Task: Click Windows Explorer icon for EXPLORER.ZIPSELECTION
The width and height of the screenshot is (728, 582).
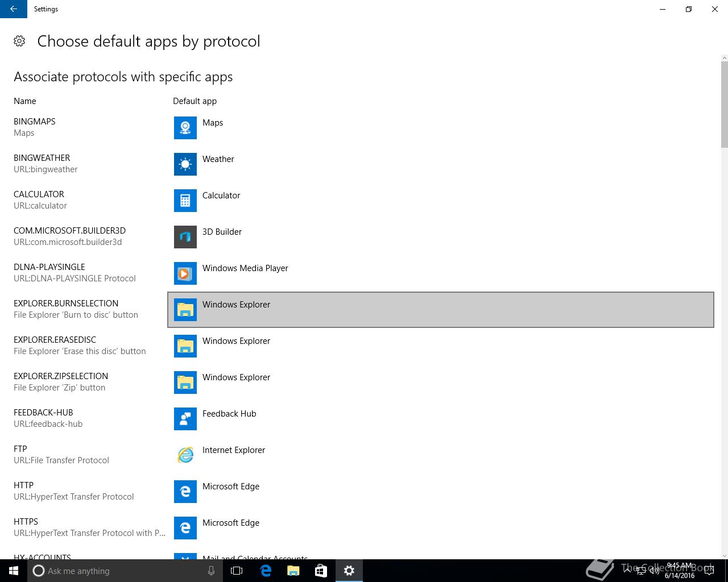Action: click(185, 383)
